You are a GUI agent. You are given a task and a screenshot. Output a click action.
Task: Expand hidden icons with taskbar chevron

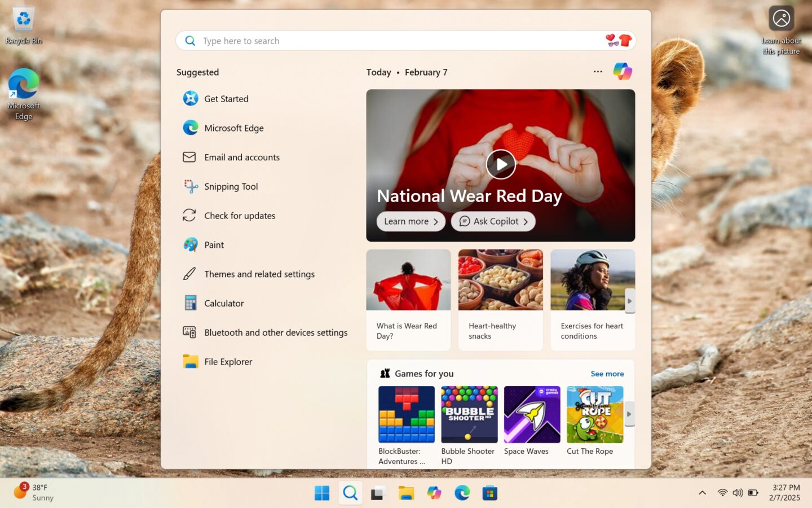(x=702, y=492)
